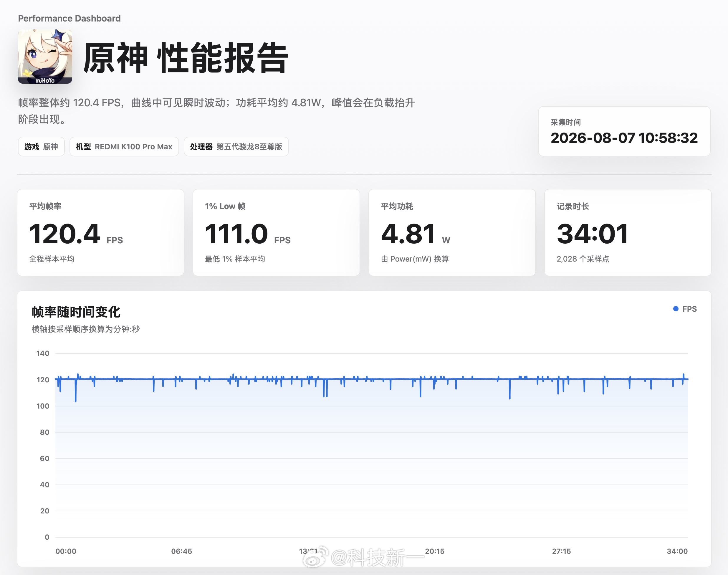Screen dimensions: 728x575
Task: Click the Genshin Impact miHoYo app icon
Action: click(45, 57)
